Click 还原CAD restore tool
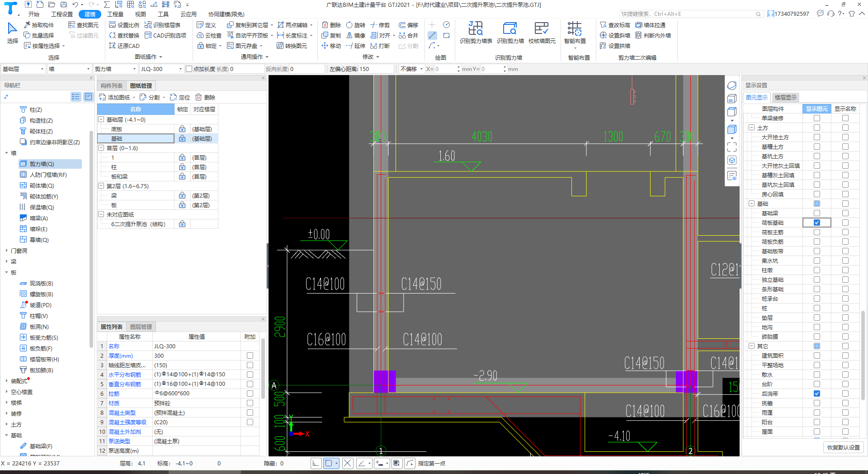The image size is (868, 474). tap(124, 46)
